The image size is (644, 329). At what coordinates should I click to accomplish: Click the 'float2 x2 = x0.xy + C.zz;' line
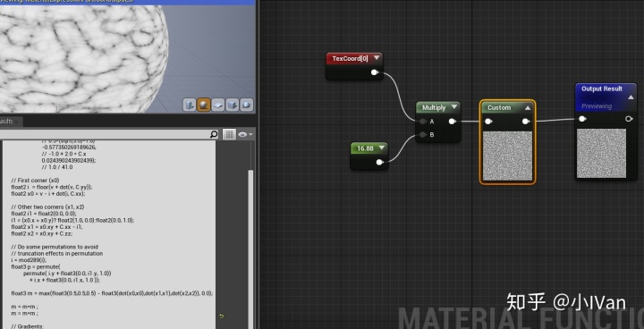[41, 233]
